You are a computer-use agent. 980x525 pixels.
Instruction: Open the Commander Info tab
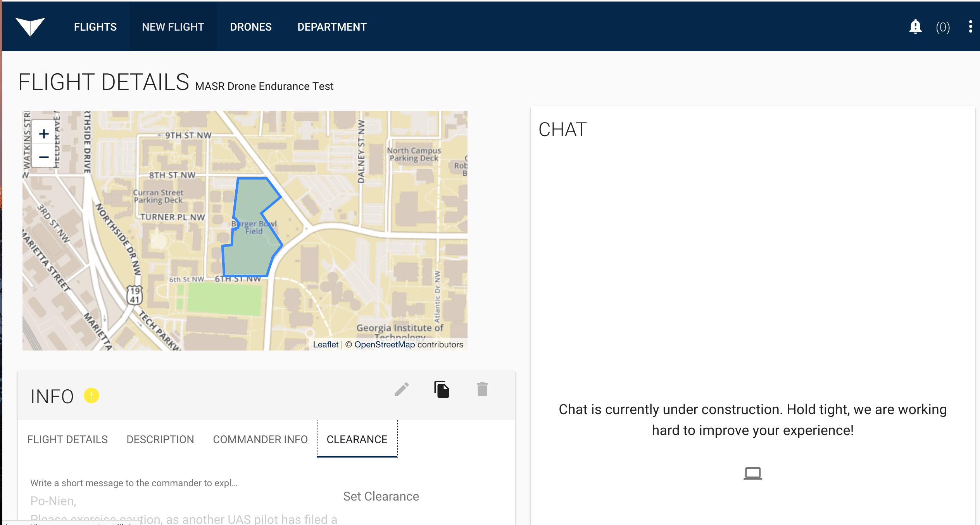coord(260,439)
